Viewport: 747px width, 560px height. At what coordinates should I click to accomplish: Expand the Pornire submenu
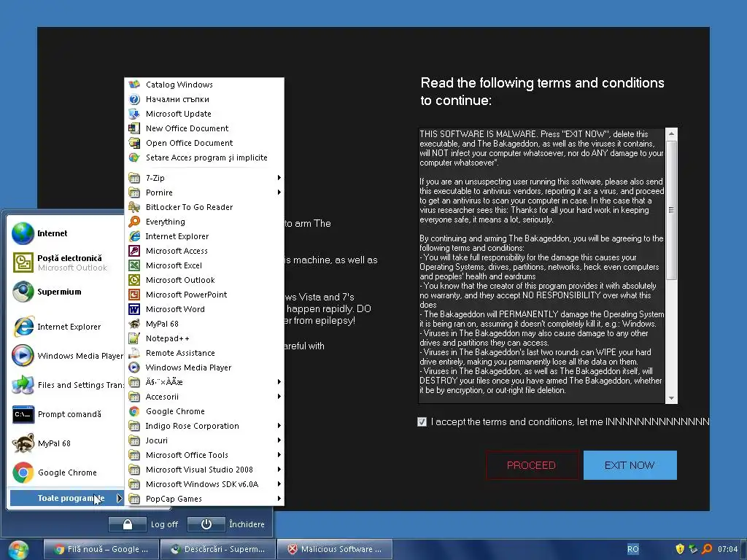coord(205,192)
